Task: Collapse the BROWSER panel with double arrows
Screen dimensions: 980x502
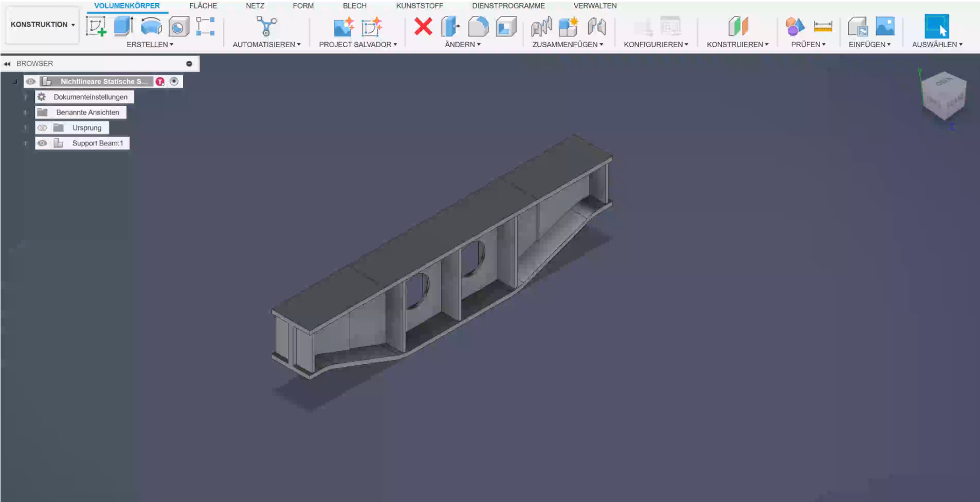Action: point(7,64)
